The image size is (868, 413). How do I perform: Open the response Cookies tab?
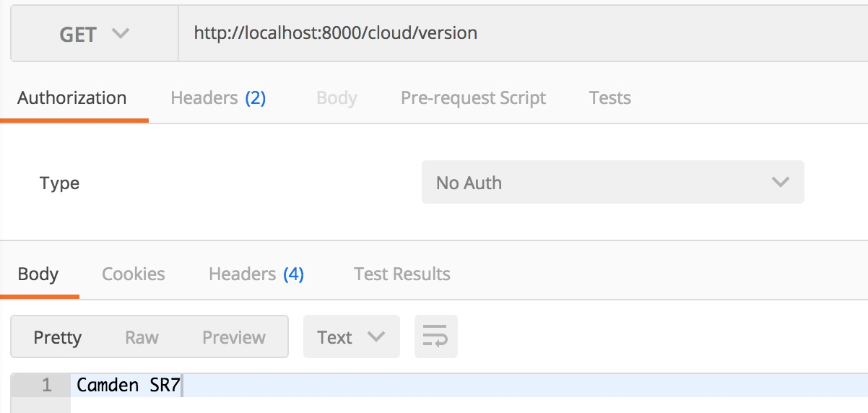click(134, 274)
